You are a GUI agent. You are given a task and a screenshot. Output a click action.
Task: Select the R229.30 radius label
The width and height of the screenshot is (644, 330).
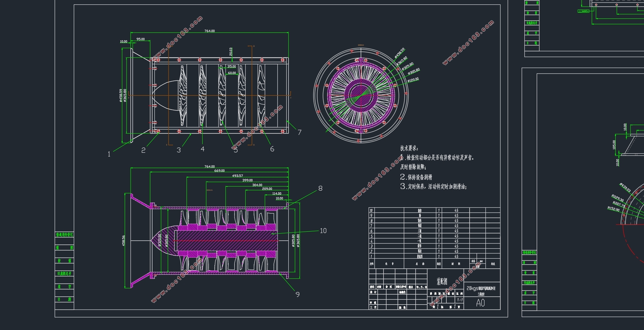tap(618, 198)
